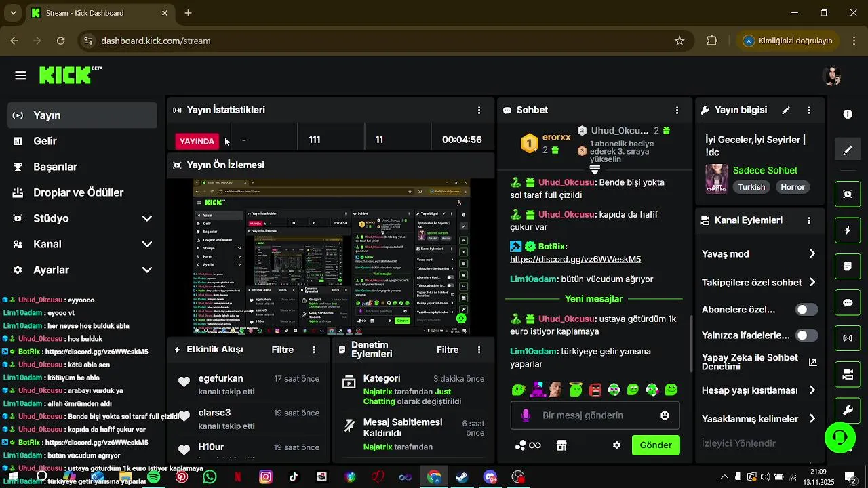Image resolution: width=868 pixels, height=488 pixels.
Task: Open the hamburger menu next to Kick logo
Action: (20, 75)
